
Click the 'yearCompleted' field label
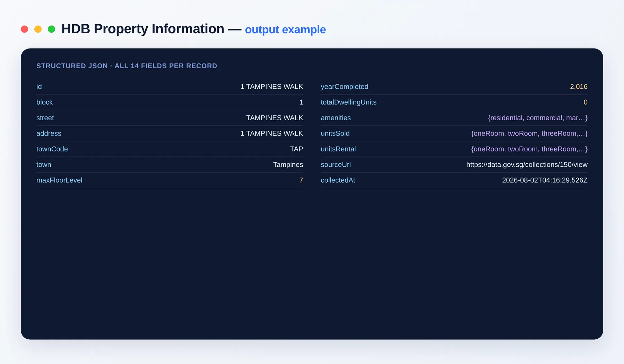345,87
